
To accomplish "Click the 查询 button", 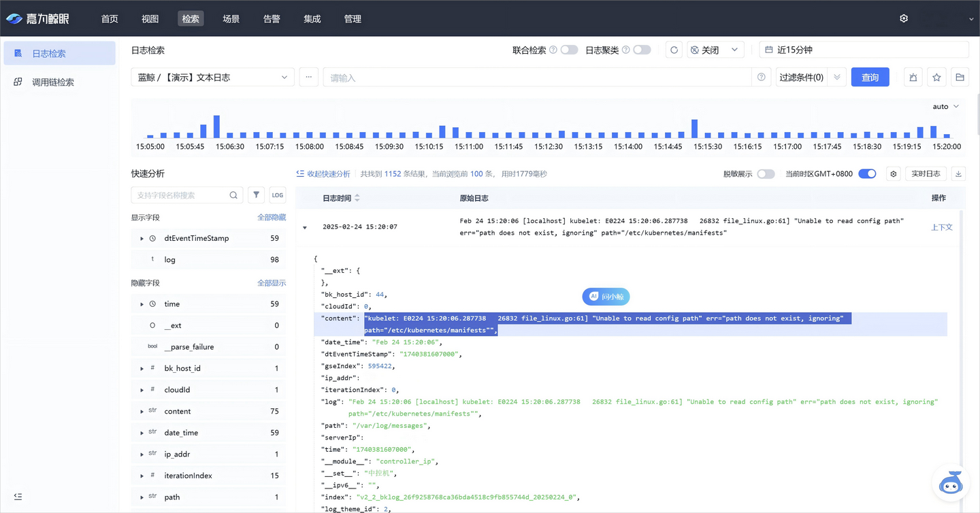I will tap(870, 78).
